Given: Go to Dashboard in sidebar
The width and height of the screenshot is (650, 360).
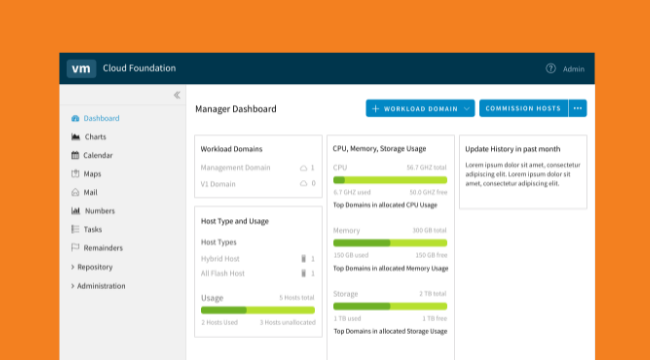Looking at the screenshot, I should pos(102,118).
